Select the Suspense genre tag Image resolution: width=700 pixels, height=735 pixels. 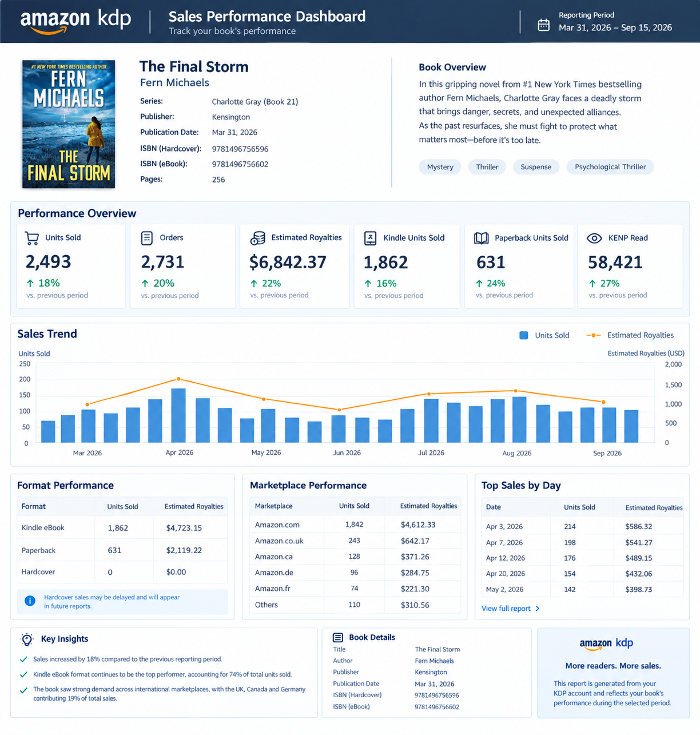click(536, 167)
